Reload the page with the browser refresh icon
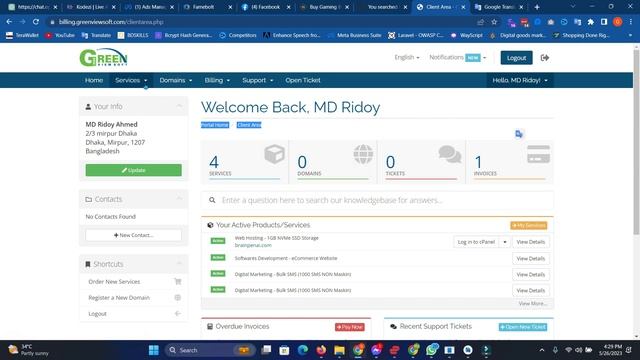Screen dimensions: 640x360 (36, 22)
